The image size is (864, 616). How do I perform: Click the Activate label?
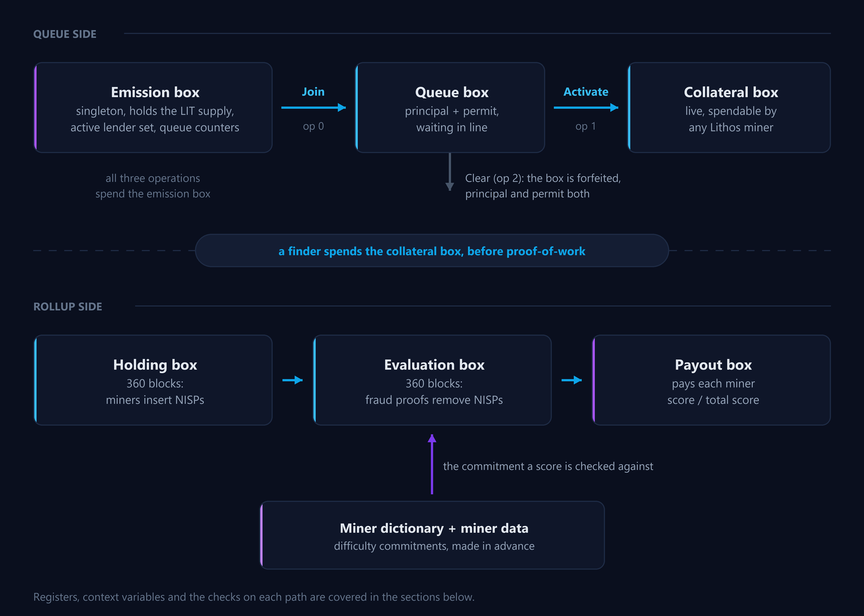tap(586, 92)
